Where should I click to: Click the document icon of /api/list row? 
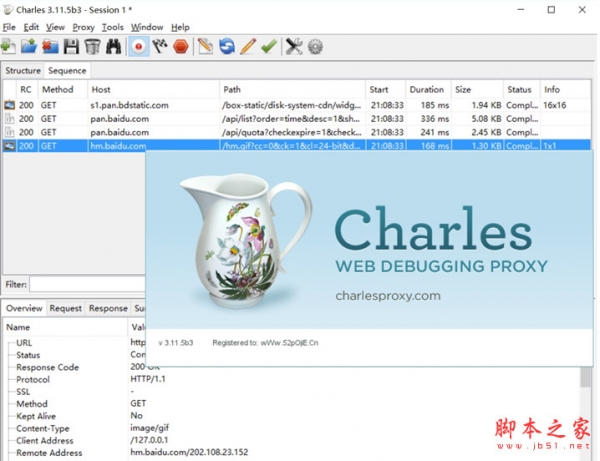click(x=10, y=119)
